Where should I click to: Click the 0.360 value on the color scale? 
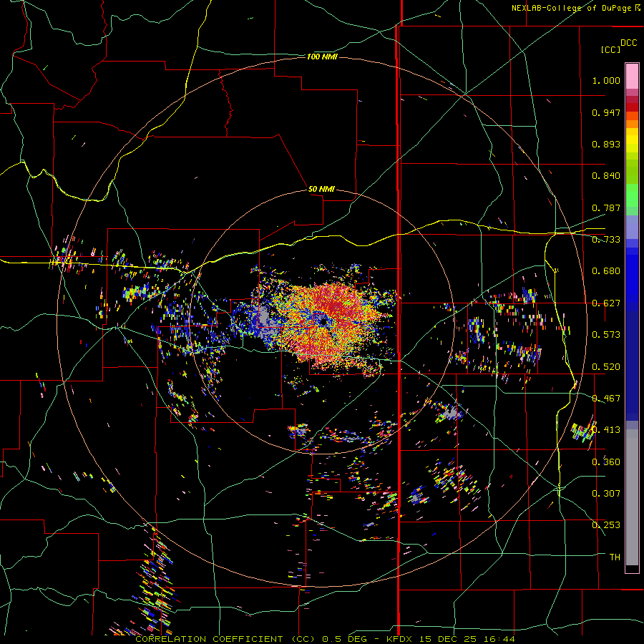click(606, 462)
